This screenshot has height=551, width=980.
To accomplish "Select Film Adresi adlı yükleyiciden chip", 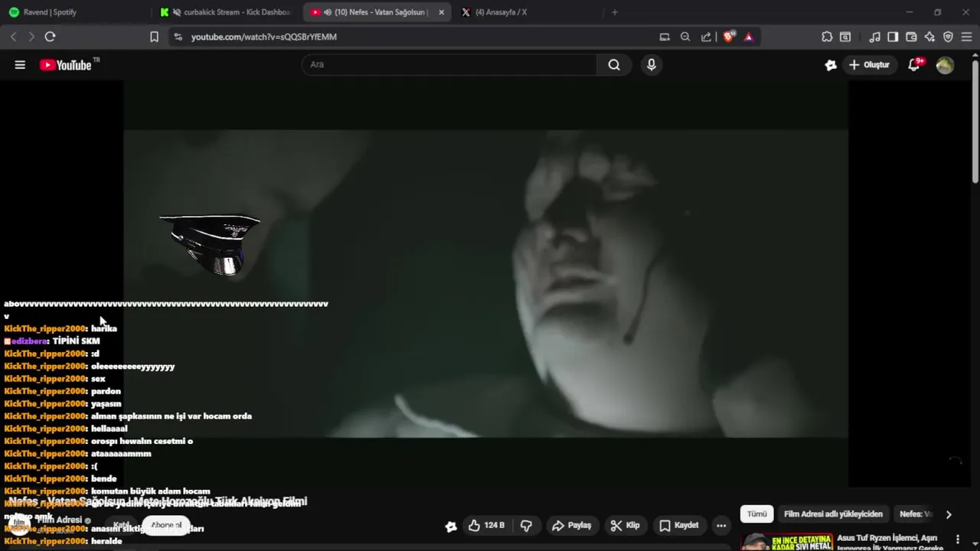I will [x=833, y=514].
